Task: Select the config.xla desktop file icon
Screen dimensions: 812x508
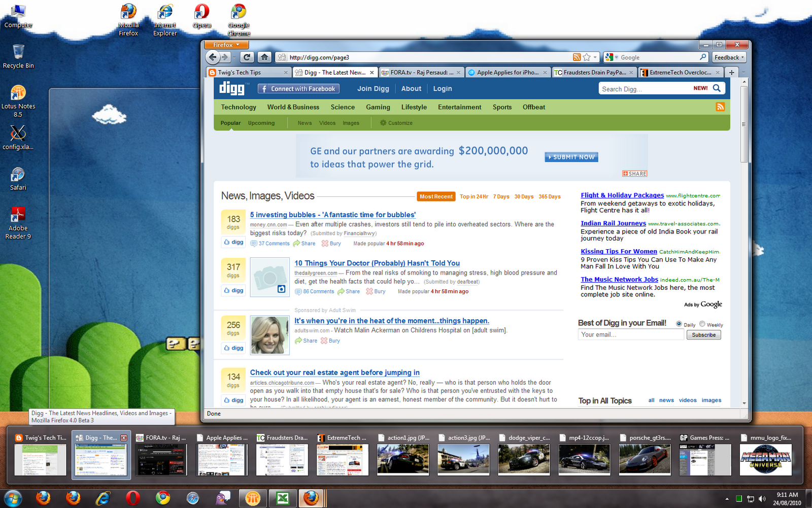Action: 18,138
